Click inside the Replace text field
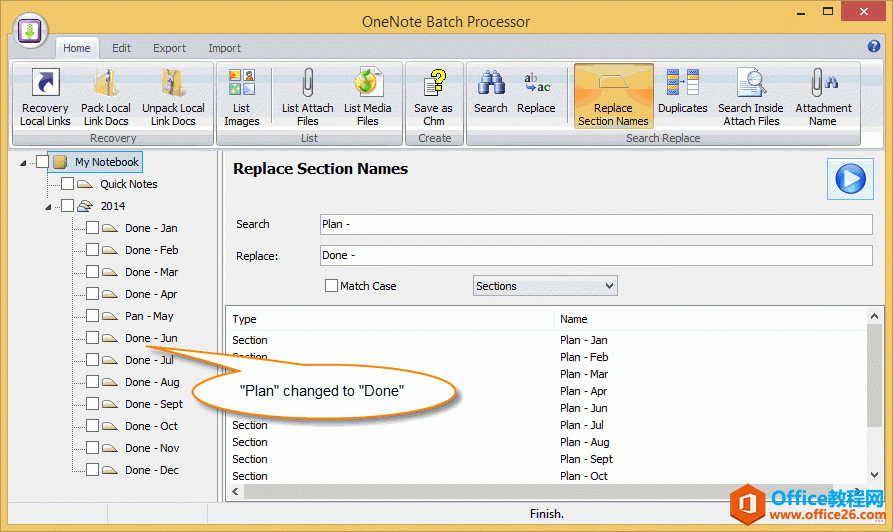The height and width of the screenshot is (532, 893). click(x=595, y=256)
